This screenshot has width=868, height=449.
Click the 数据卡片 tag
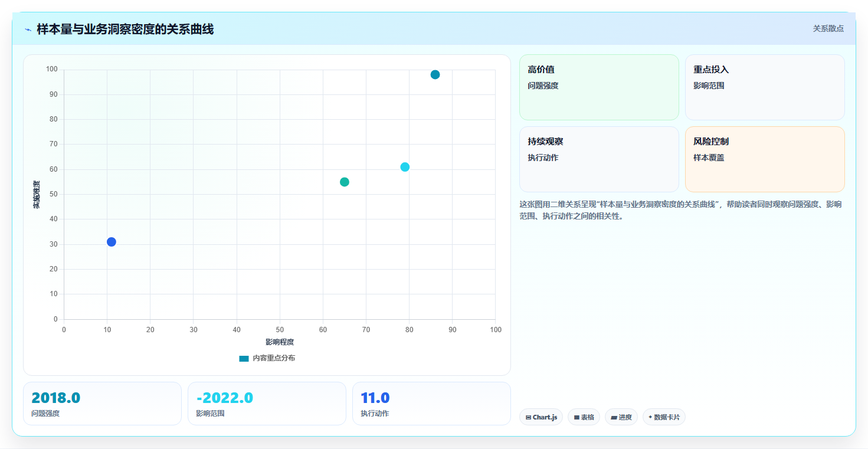(x=664, y=417)
